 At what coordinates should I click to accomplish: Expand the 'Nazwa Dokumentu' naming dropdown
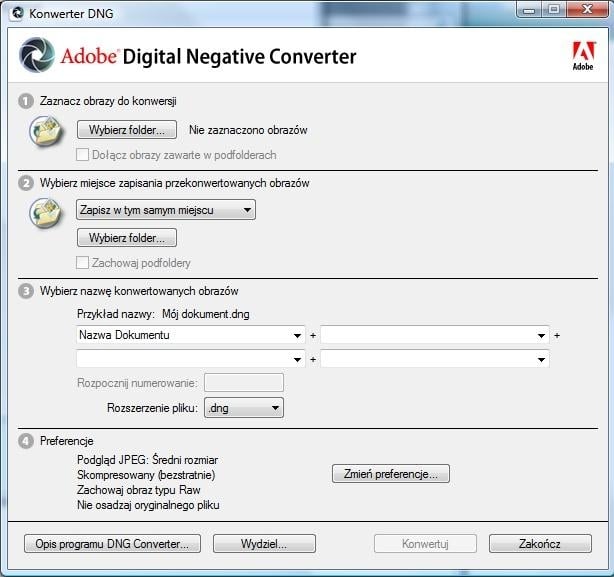[190, 335]
